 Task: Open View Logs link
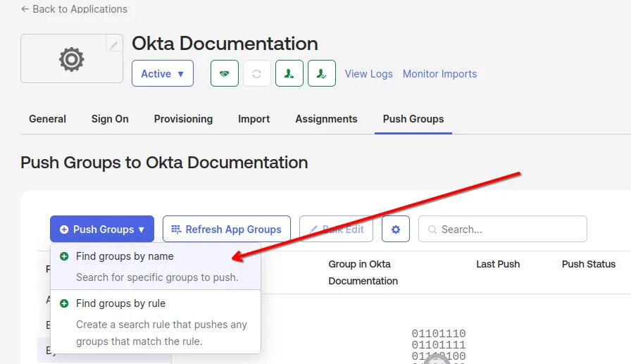click(x=368, y=74)
